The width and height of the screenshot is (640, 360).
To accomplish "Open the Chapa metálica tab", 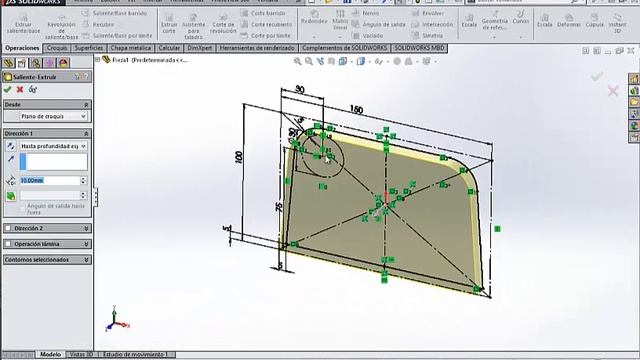I will click(x=131, y=48).
